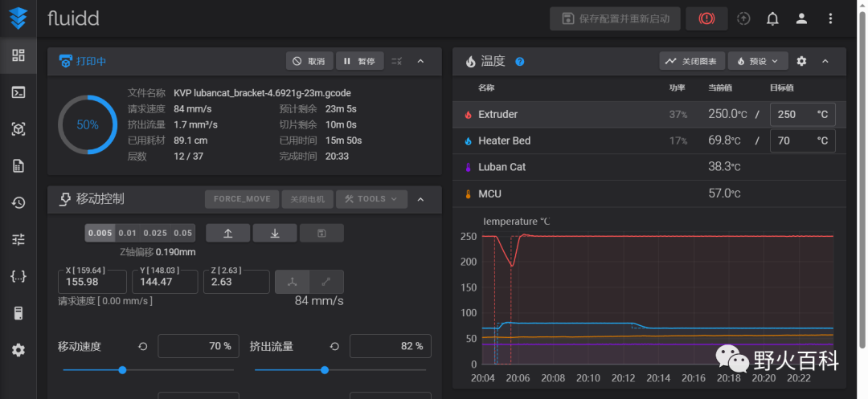The image size is (868, 399).
Task: Collapse the 移动控制 panel
Action: (x=420, y=199)
